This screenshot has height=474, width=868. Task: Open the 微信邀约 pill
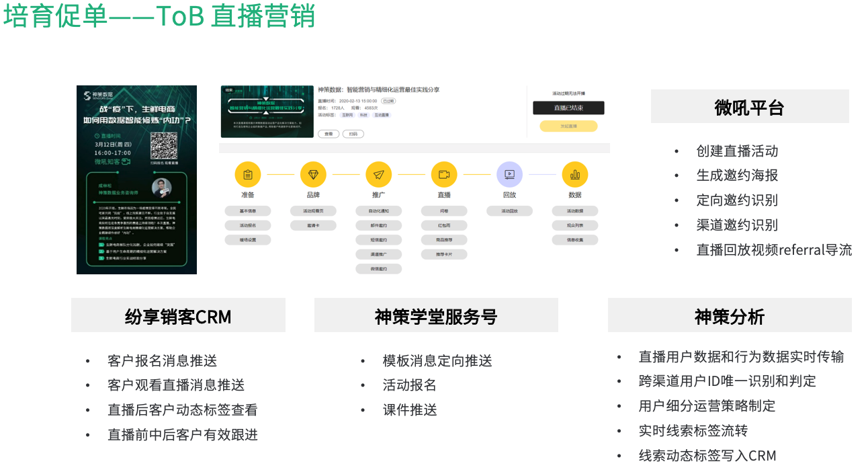pos(379,269)
